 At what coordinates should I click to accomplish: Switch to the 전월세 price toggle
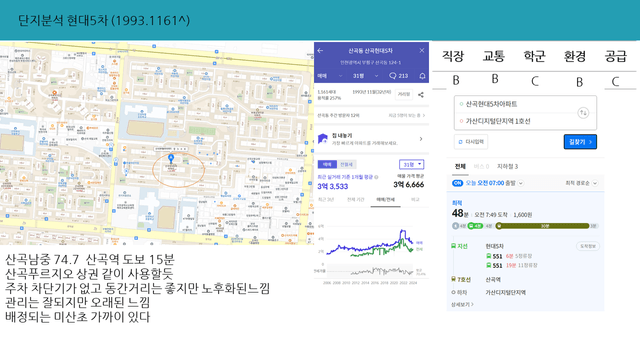pyautogui.click(x=346, y=164)
